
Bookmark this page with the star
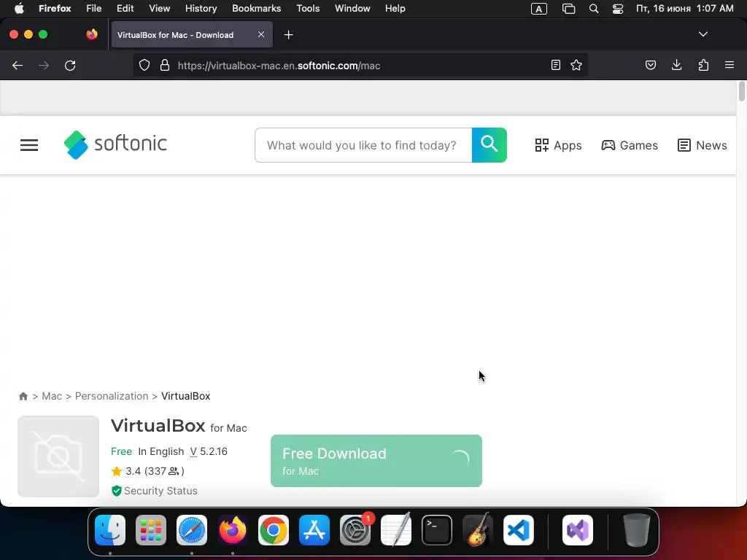(576, 65)
